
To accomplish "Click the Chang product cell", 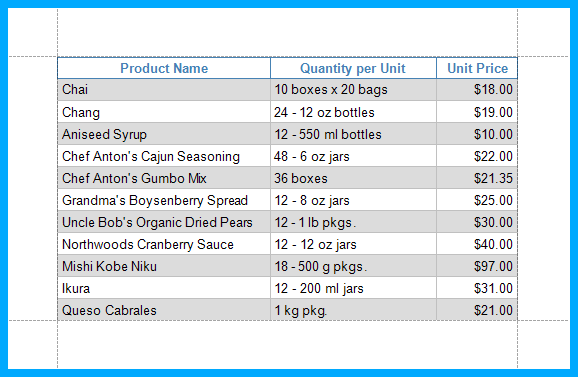I will point(164,112).
